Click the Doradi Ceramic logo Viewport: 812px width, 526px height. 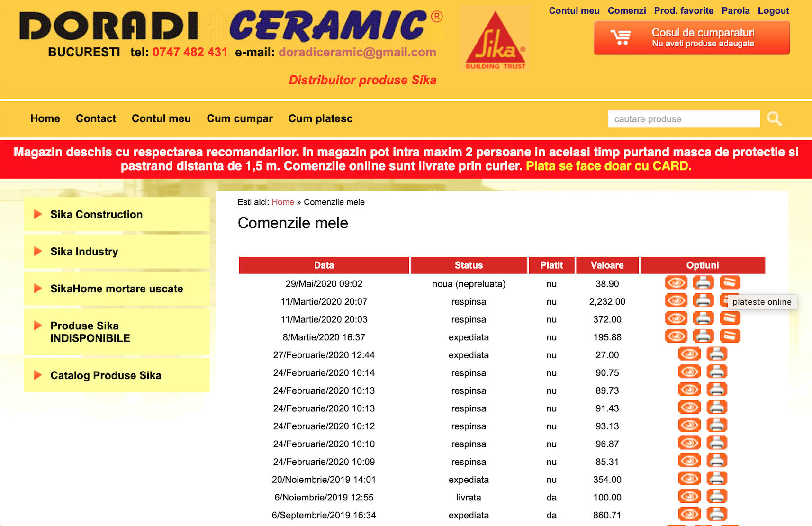point(231,25)
